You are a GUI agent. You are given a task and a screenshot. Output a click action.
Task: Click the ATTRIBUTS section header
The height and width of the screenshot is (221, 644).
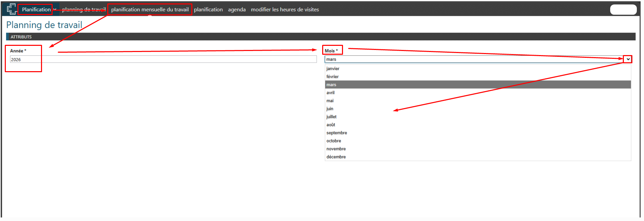pyautogui.click(x=321, y=37)
